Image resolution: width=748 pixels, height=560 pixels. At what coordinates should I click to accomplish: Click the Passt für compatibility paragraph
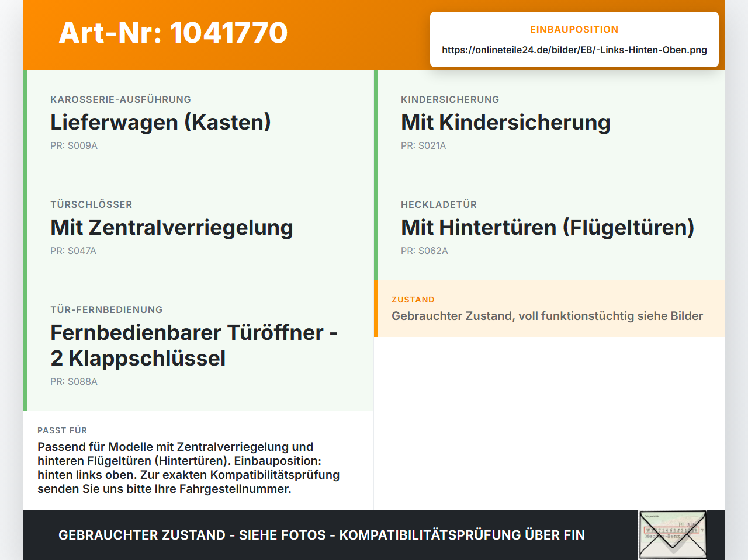[x=188, y=468]
